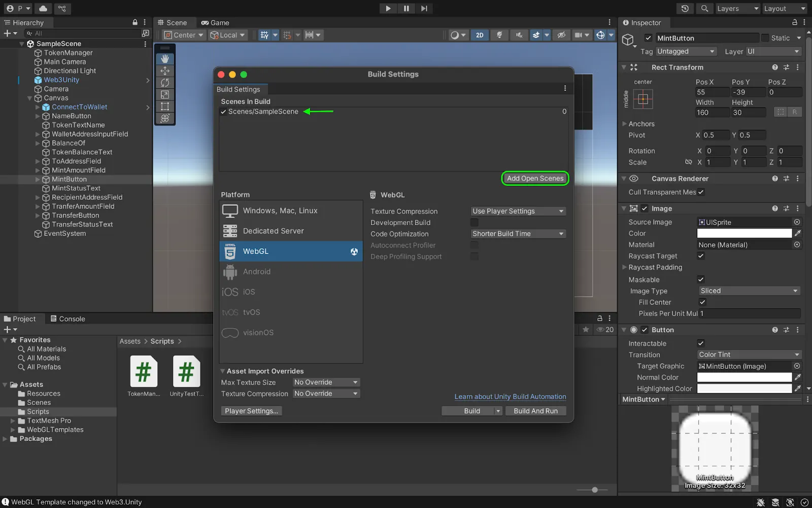This screenshot has width=812, height=508.
Task: Select the Hand tool in Scene view
Action: coord(165,59)
